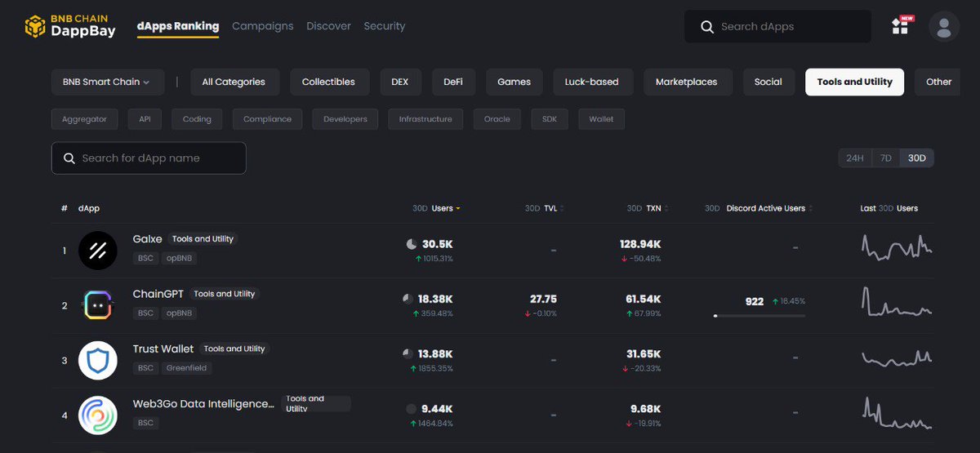This screenshot has width=980, height=453.
Task: Filter by Oracle subcategory
Action: [497, 119]
